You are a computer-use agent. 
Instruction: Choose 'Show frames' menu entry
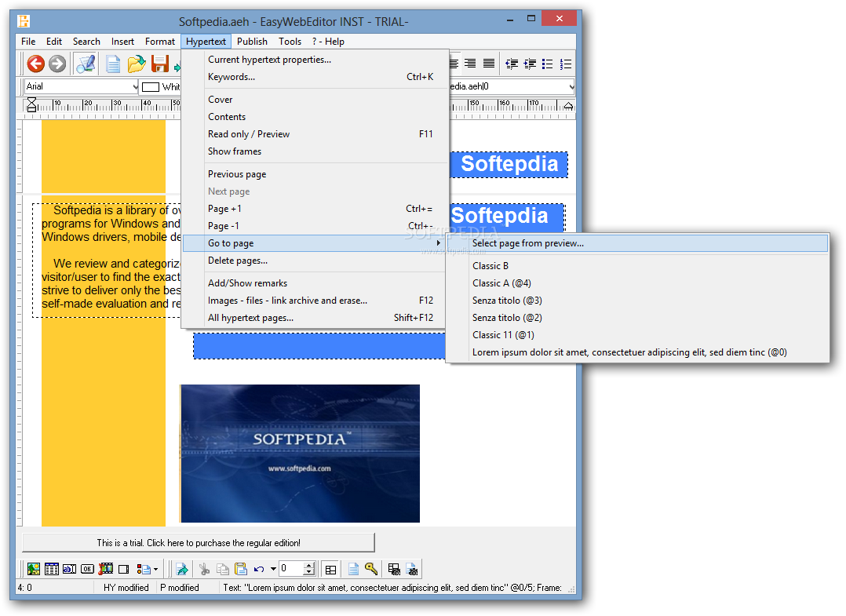(315, 151)
